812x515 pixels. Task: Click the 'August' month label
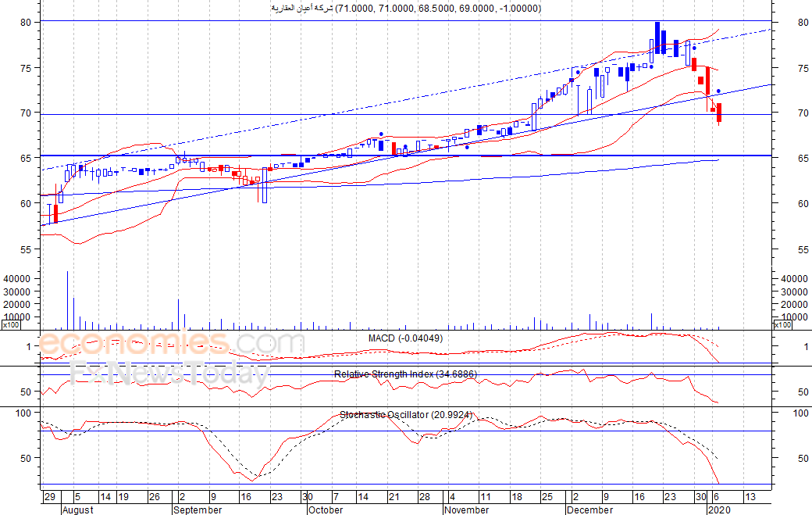(x=77, y=510)
